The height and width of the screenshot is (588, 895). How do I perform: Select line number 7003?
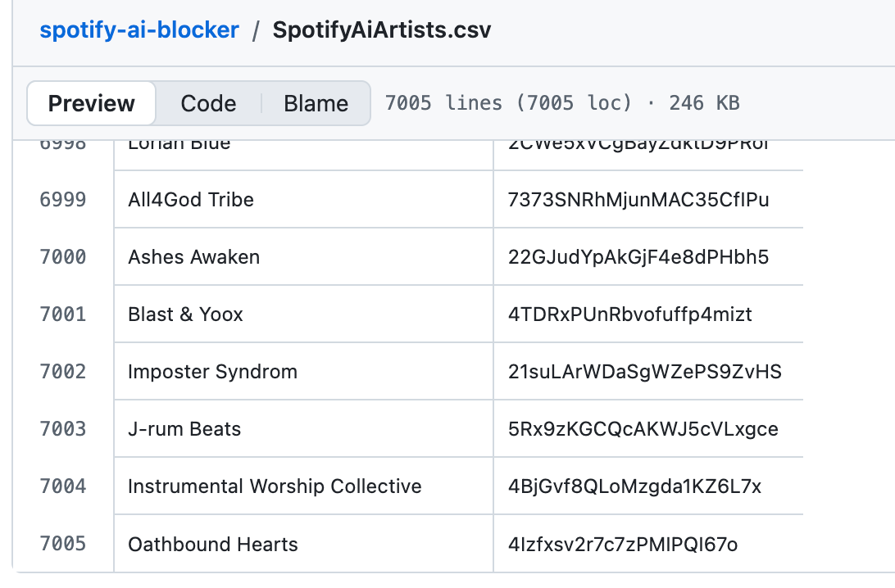[x=63, y=429]
